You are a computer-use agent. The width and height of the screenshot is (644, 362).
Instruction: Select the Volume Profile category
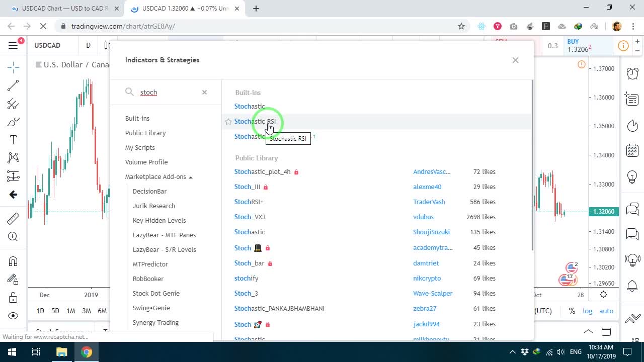click(x=146, y=162)
